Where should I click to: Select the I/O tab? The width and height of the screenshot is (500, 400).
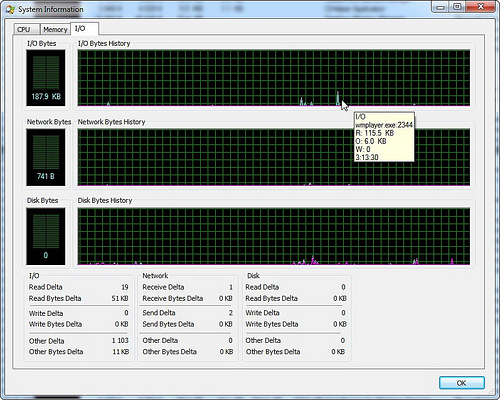(84, 28)
